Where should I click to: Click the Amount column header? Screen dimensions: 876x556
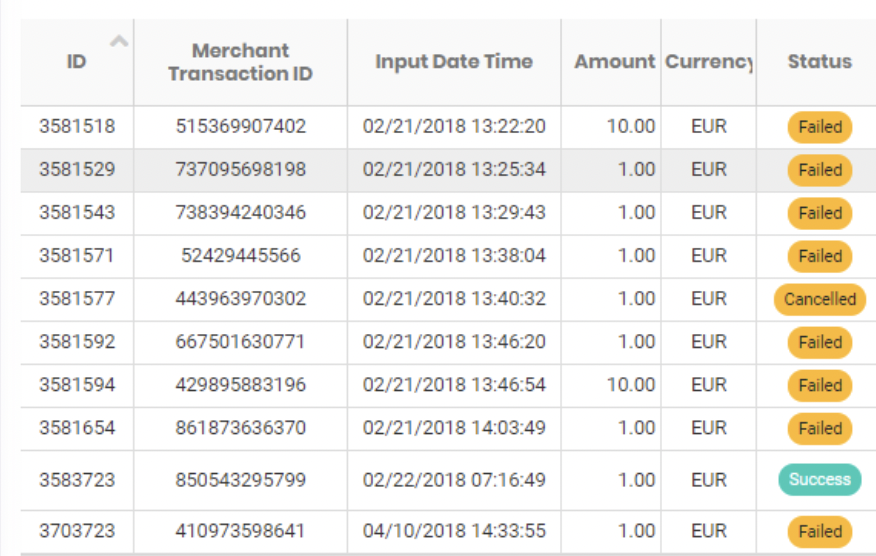click(x=614, y=62)
